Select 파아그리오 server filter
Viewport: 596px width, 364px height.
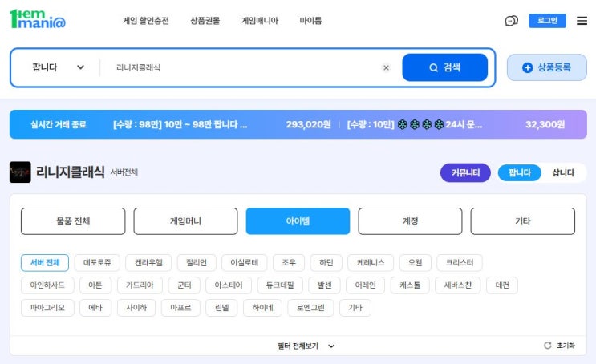47,308
